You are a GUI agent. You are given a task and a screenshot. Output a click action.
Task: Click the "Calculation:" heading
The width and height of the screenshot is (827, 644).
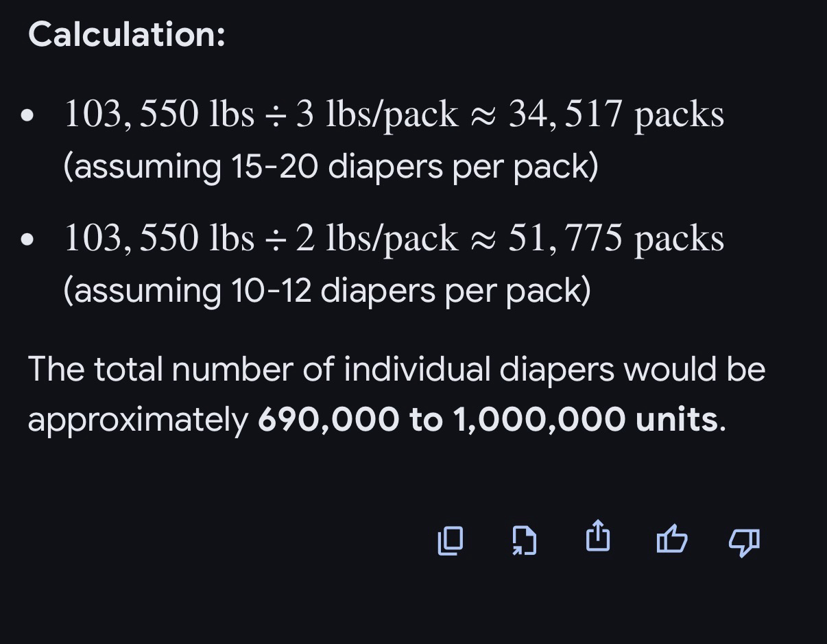(x=127, y=34)
